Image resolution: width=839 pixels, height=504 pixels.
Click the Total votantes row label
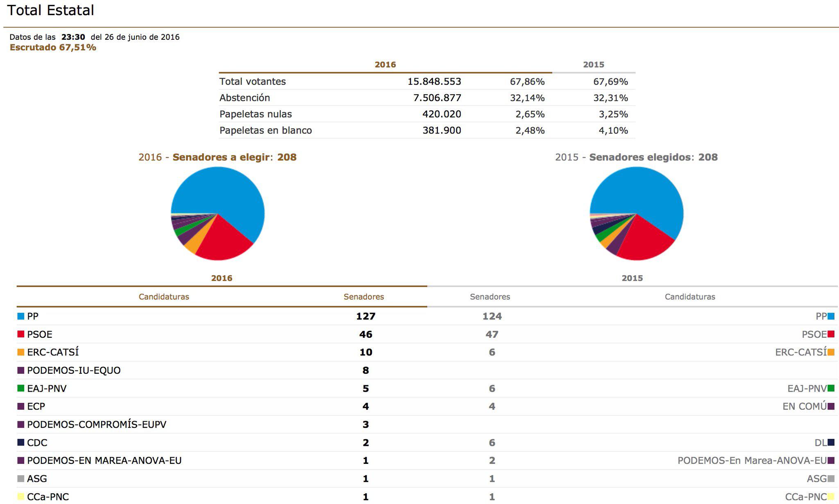(253, 81)
